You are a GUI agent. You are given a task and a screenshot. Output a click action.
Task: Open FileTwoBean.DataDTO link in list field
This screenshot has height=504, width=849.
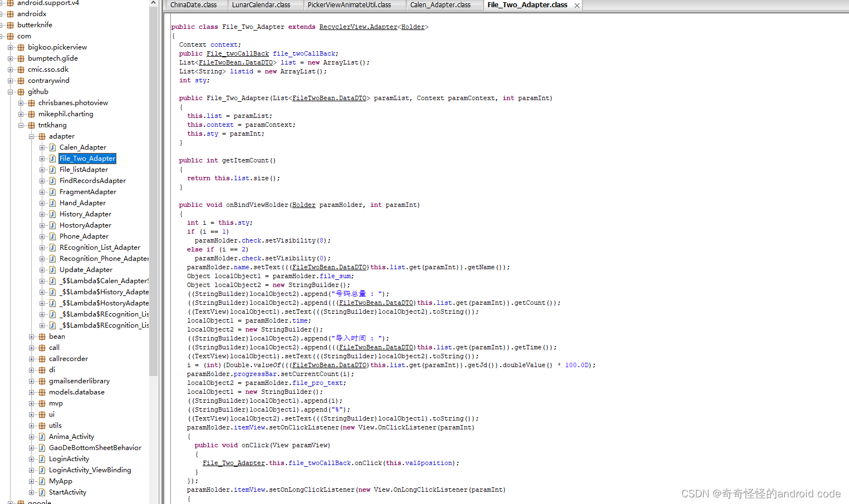coord(235,62)
